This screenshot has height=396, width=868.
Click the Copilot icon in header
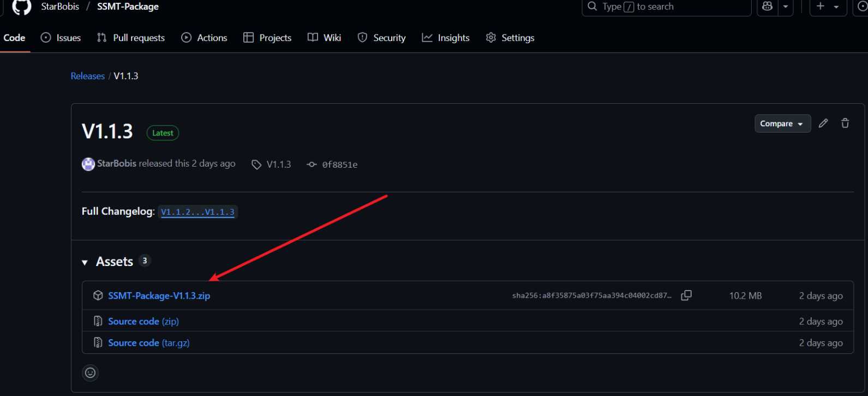point(768,7)
